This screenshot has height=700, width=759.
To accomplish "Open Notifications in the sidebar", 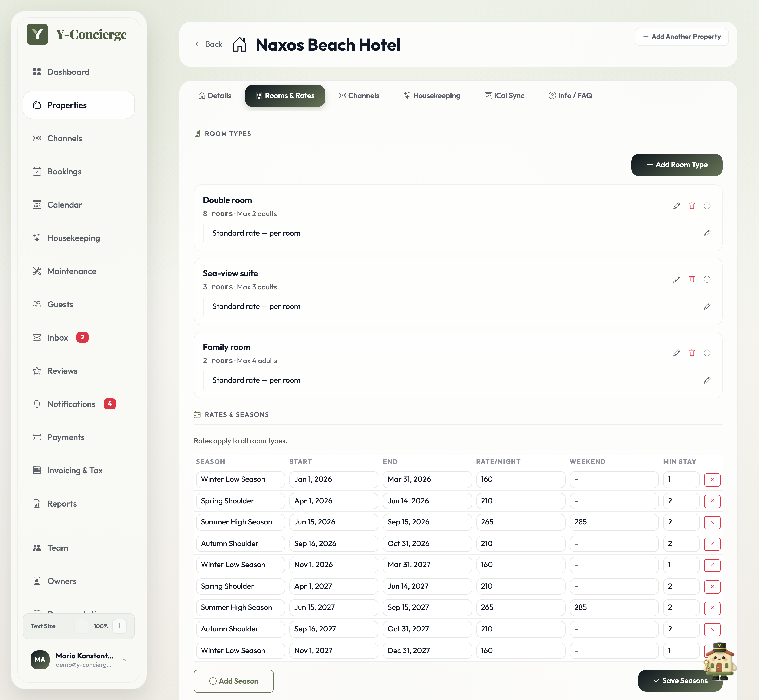I will tap(79, 404).
